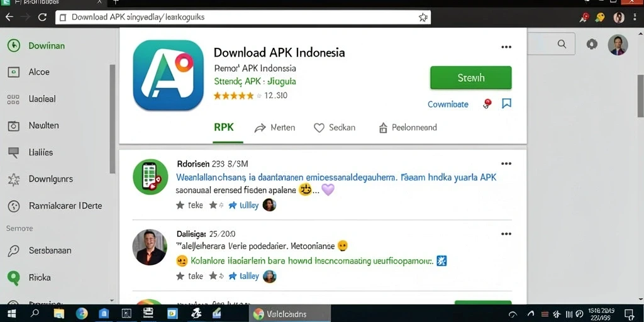The height and width of the screenshot is (322, 644).
Task: Open the Windows Start menu
Action: (12, 314)
